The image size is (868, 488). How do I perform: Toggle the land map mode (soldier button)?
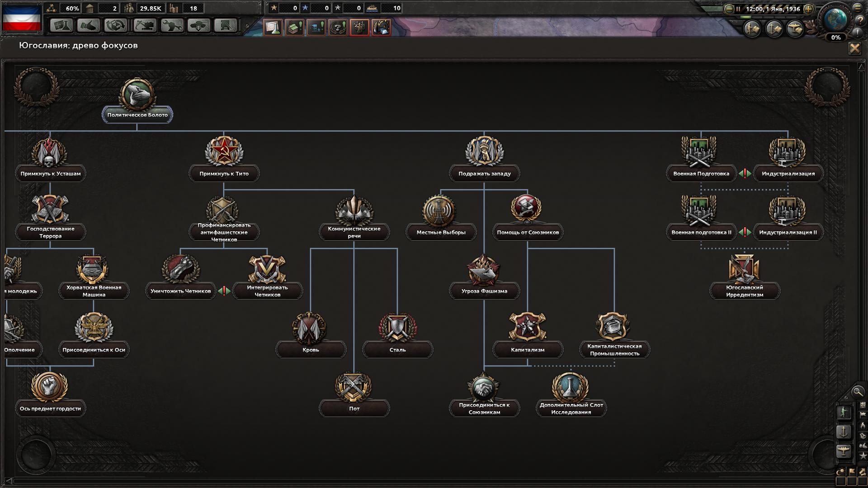pos(844,412)
